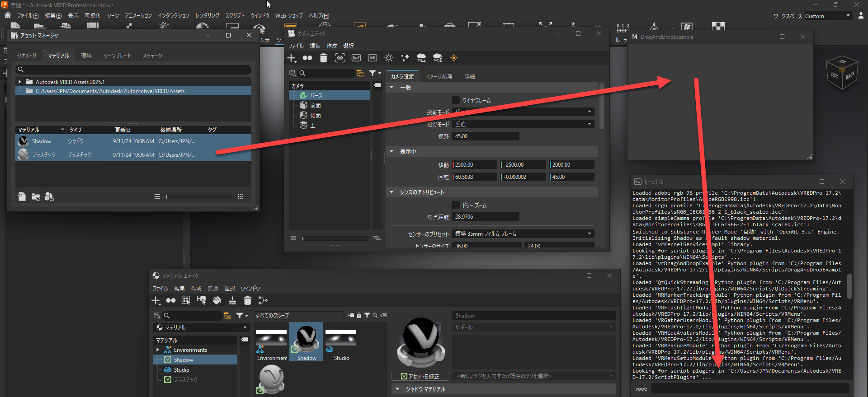Click the user account icon at top right
The image size is (868, 397).
[x=861, y=15]
